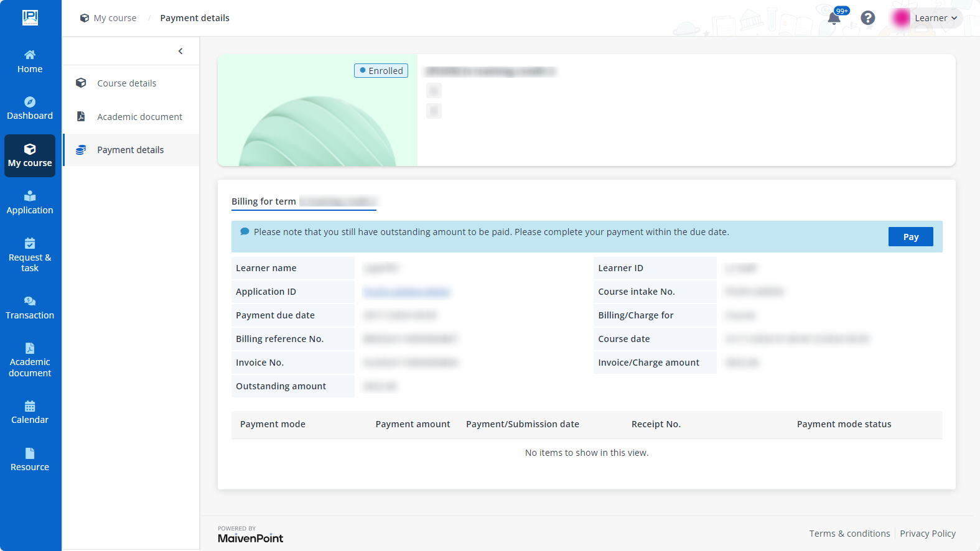This screenshot has width=980, height=551.
Task: Click the pink user avatar
Action: pos(901,18)
